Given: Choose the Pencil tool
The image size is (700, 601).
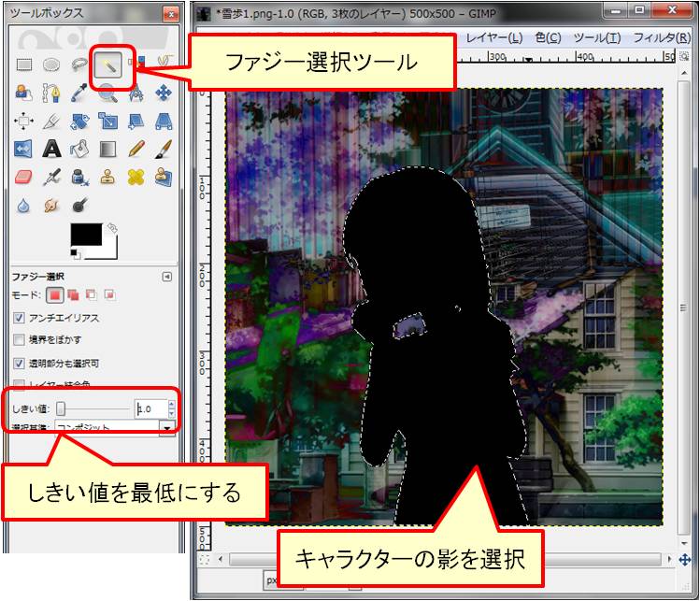Looking at the screenshot, I should [x=136, y=149].
